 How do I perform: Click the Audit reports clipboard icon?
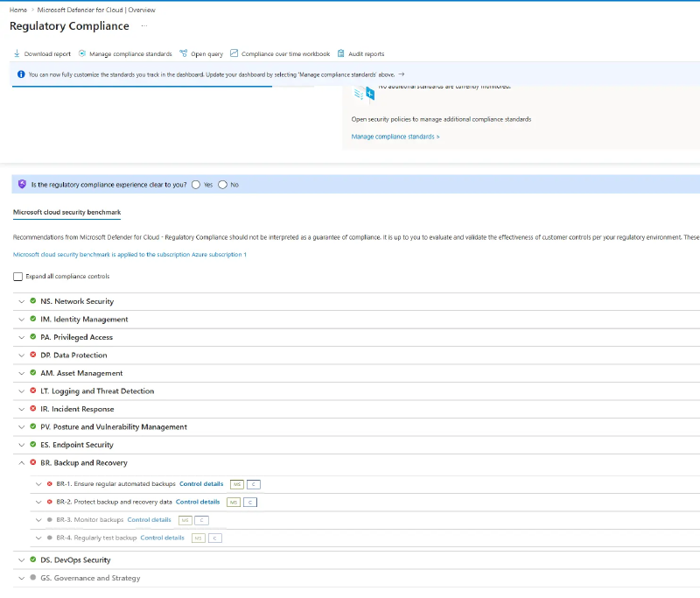coord(340,53)
